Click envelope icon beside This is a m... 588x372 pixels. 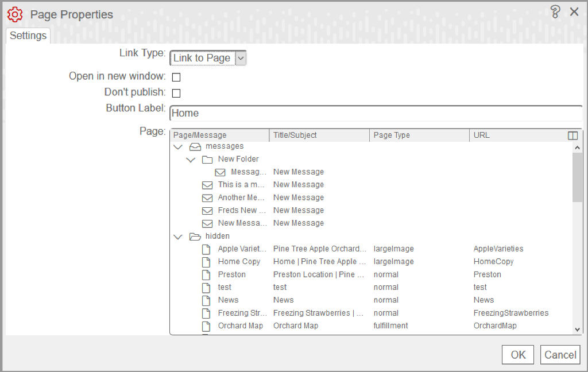click(x=207, y=185)
